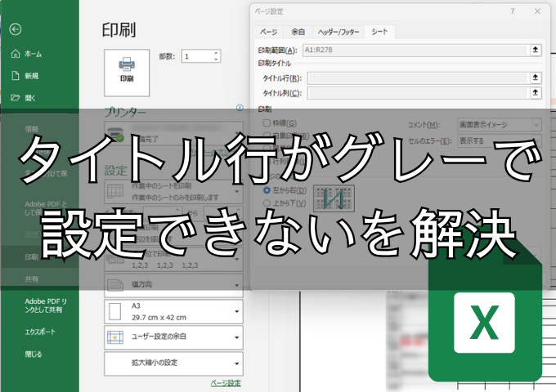This screenshot has width=556, height=392.
Task: Click the 印刷範囲 field showing A1:R278
Action: (x=416, y=50)
